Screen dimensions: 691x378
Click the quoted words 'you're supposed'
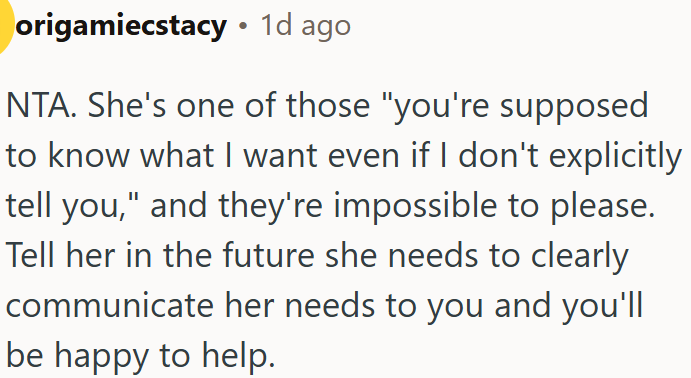click(516, 108)
